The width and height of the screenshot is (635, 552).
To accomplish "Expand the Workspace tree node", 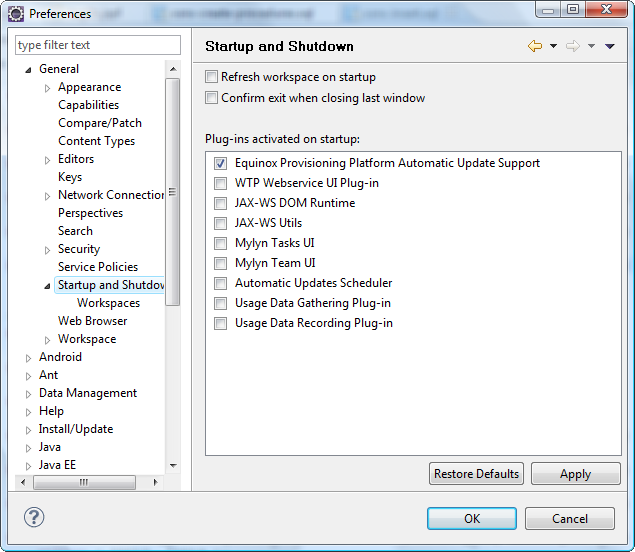I will pyautogui.click(x=47, y=340).
